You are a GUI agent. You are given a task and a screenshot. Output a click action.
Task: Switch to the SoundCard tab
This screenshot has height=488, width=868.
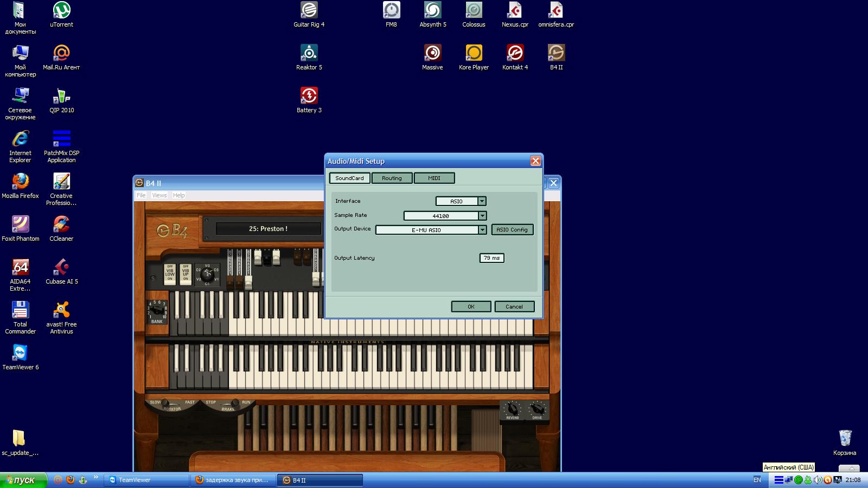(x=349, y=178)
